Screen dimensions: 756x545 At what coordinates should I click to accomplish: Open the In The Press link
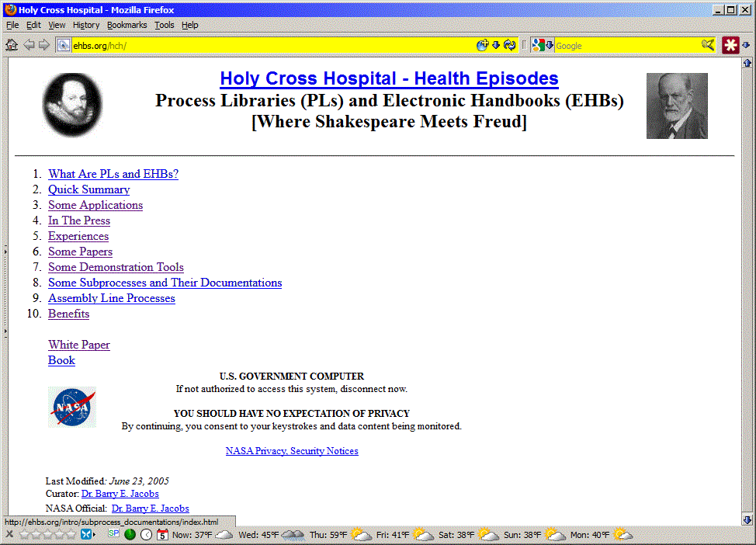pyautogui.click(x=79, y=220)
